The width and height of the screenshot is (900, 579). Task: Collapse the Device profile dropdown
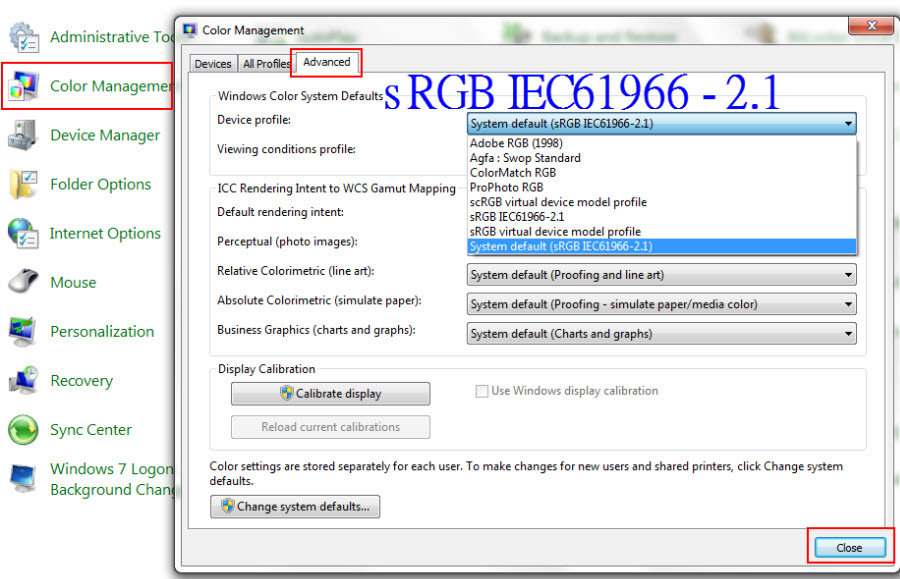(x=848, y=124)
